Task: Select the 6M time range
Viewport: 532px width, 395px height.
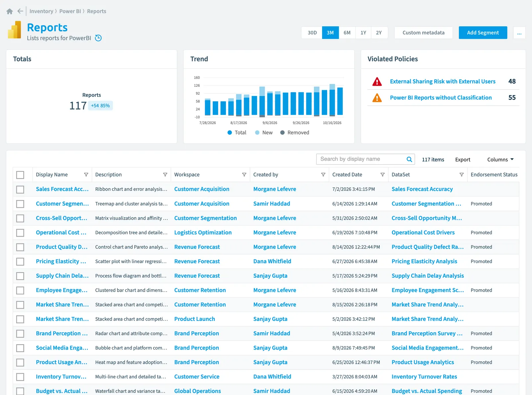Action: tap(347, 33)
